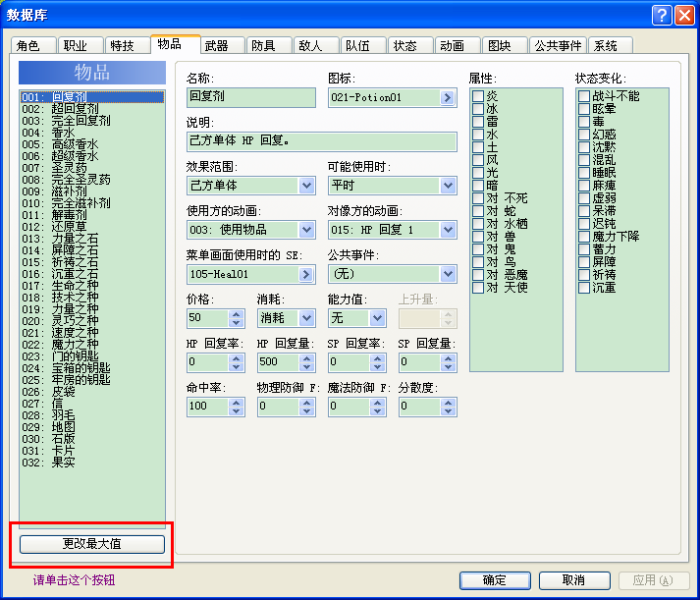Decrease the SP 回复量 stepper
The width and height of the screenshot is (700, 600).
tap(449, 367)
